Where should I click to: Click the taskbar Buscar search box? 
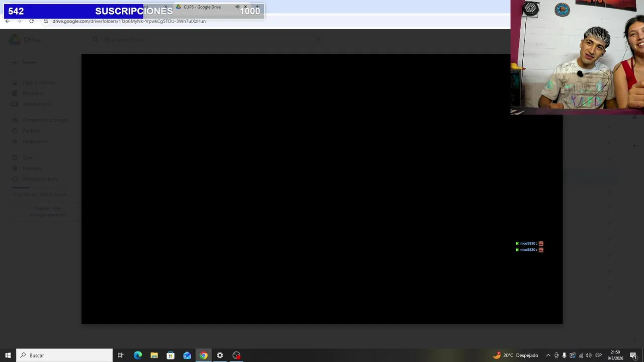[x=64, y=355]
